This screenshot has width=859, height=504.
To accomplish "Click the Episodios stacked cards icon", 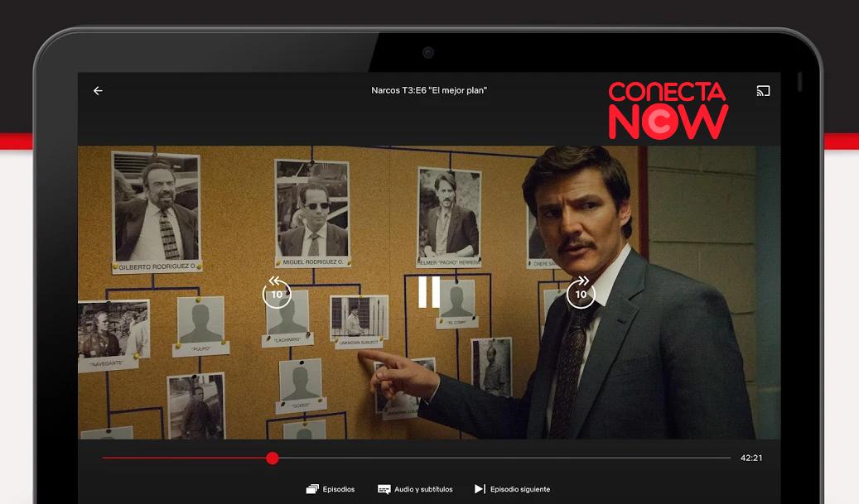I will pos(312,489).
